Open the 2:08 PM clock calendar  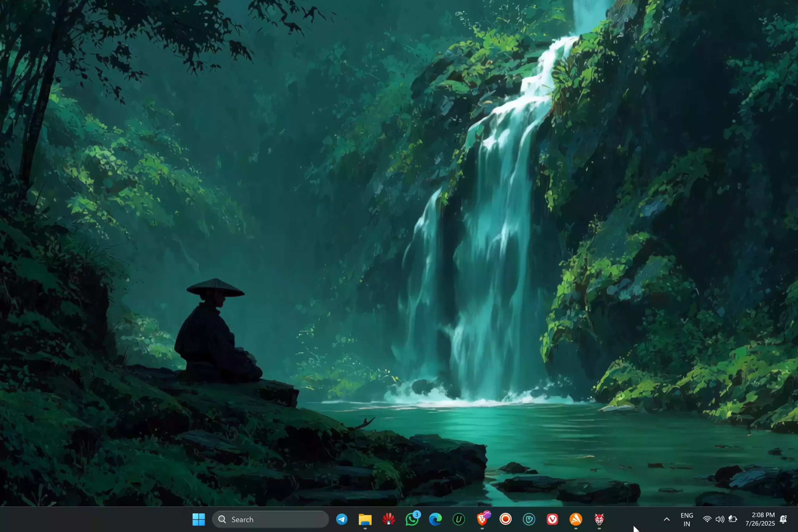pos(760,519)
